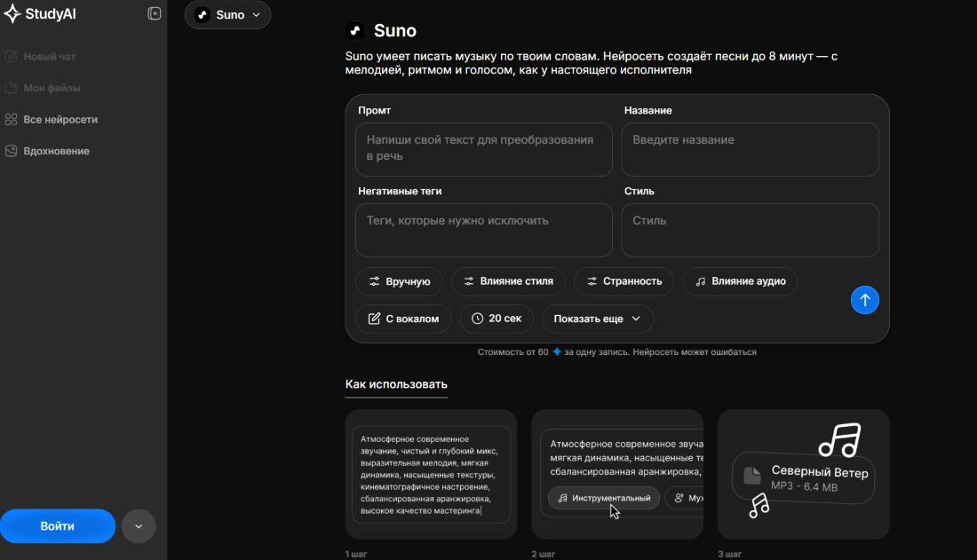Click the Влияние аудио music note icon
The width and height of the screenshot is (977, 560).
point(701,281)
